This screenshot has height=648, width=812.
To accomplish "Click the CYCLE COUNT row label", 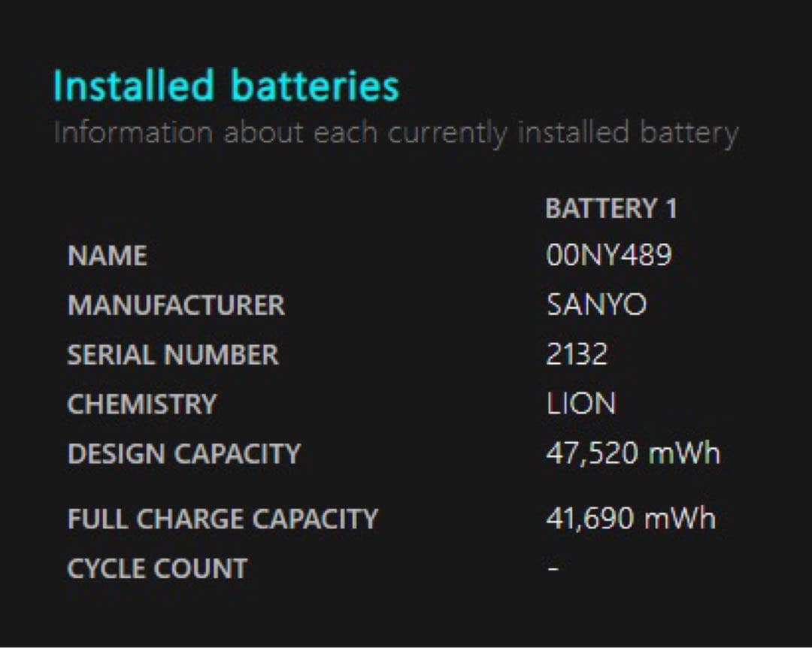I will (x=157, y=568).
